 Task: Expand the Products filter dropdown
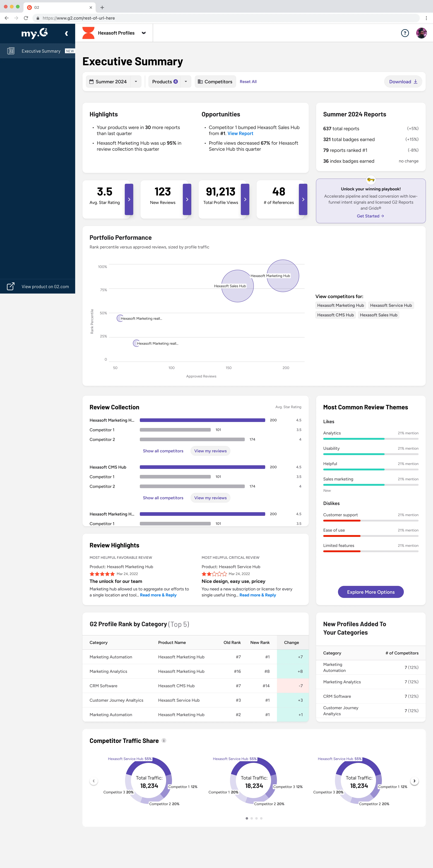click(186, 82)
